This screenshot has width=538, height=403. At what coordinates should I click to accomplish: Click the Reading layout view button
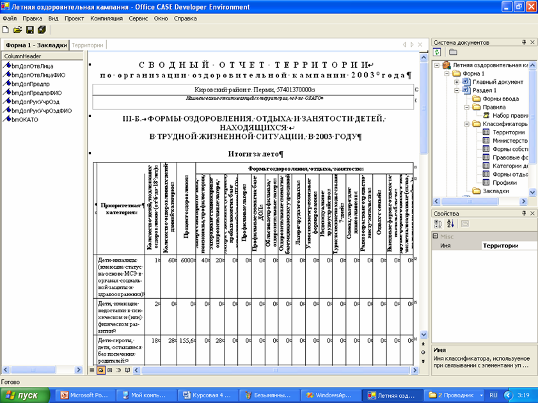(127, 370)
